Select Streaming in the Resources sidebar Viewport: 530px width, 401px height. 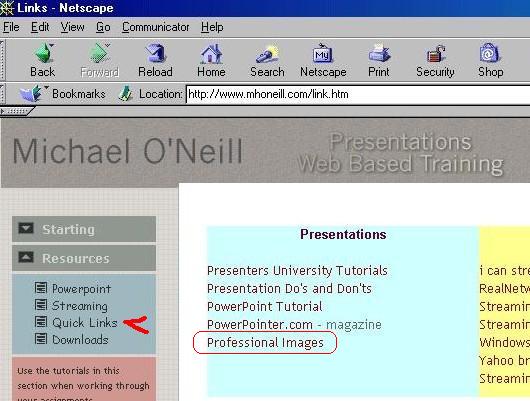tap(80, 306)
